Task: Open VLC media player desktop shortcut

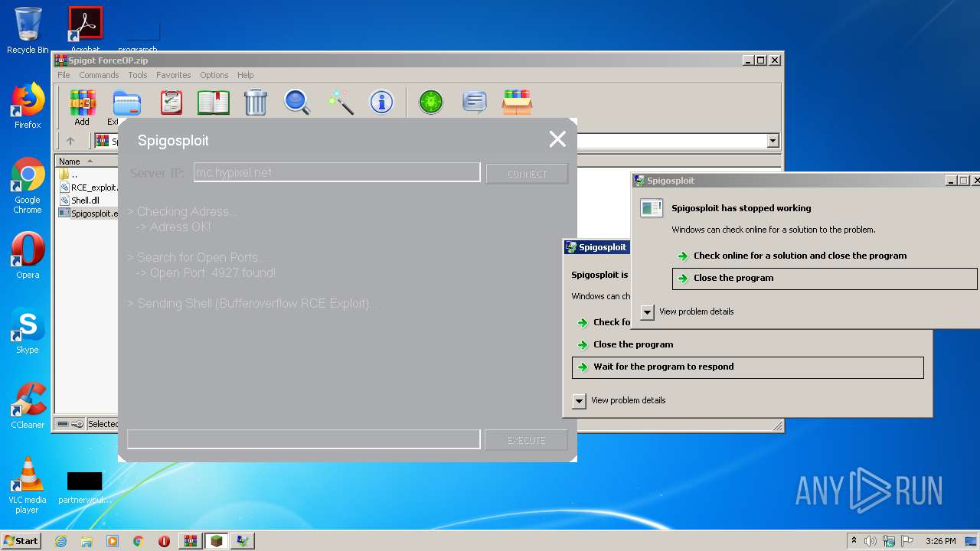Action: (x=28, y=485)
